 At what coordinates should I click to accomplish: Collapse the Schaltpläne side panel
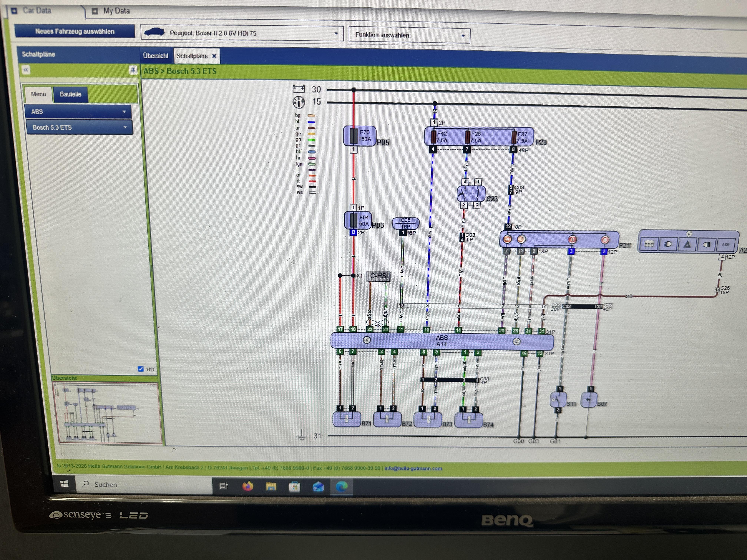(26, 69)
